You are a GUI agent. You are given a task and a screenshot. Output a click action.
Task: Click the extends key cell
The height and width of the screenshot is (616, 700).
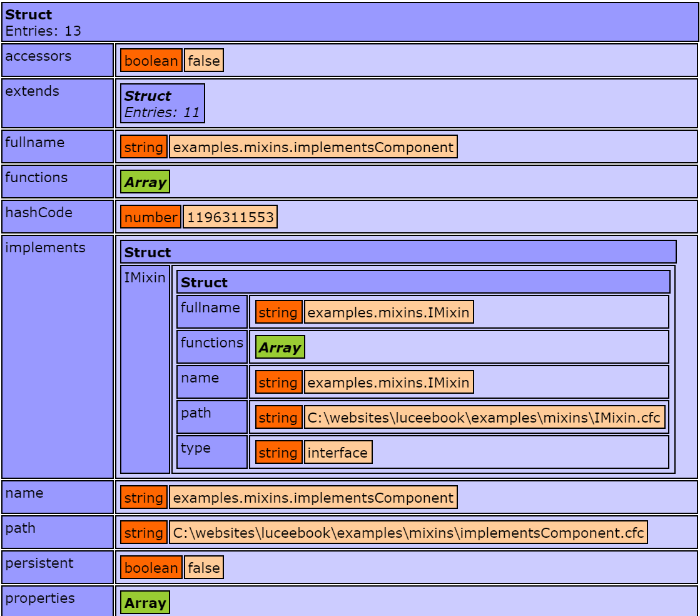pos(58,103)
